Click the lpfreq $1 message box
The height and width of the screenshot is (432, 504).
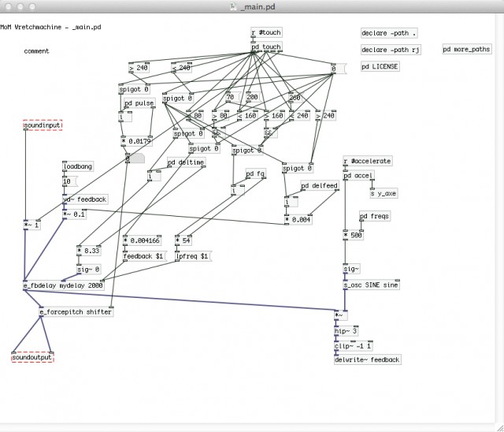[x=193, y=256]
